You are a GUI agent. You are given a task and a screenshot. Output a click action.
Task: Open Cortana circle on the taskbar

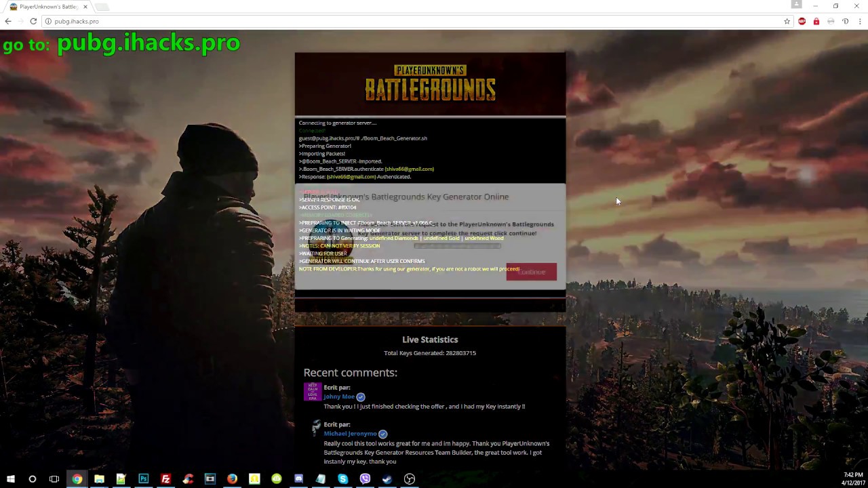click(x=32, y=479)
